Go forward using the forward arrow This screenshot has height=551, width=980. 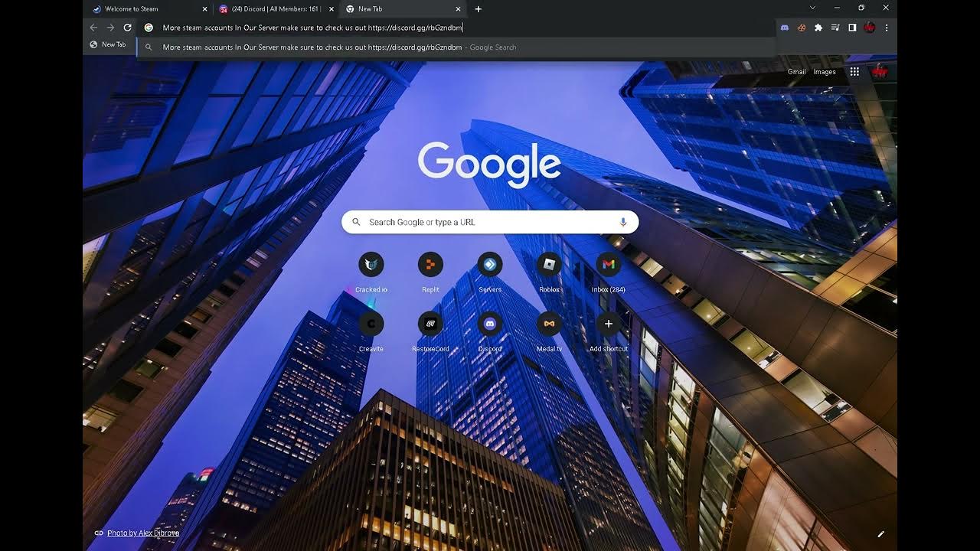click(111, 28)
